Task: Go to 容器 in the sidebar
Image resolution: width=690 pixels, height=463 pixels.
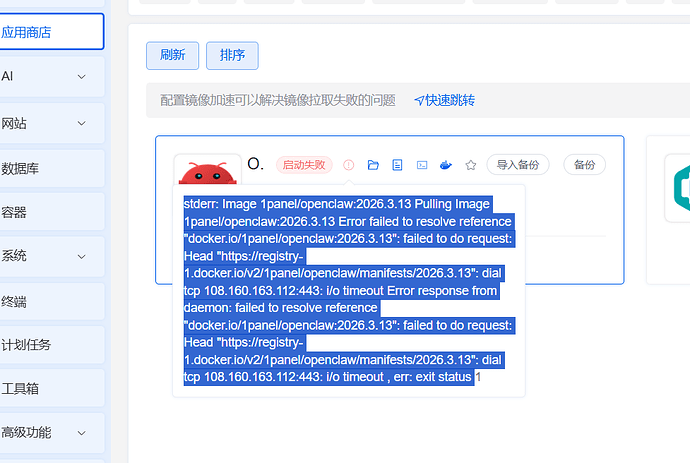Action: click(x=50, y=212)
